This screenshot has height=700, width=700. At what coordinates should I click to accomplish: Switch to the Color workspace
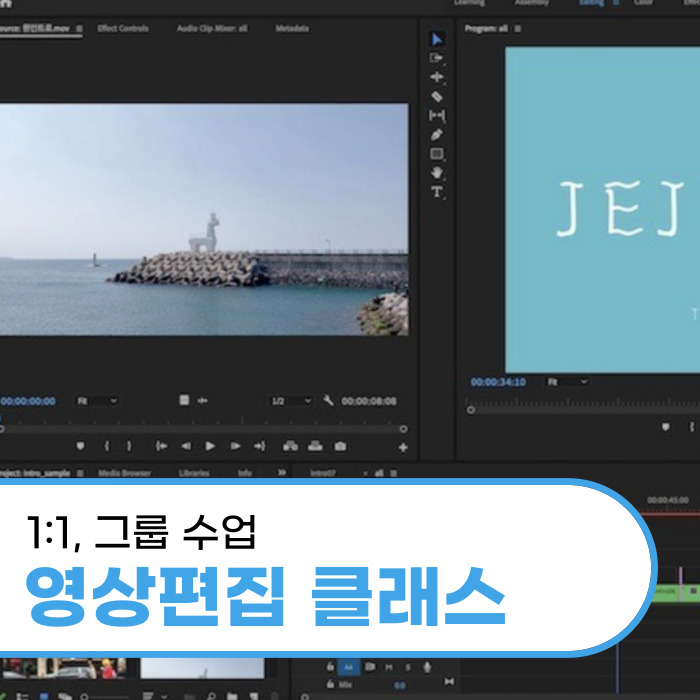(x=643, y=3)
